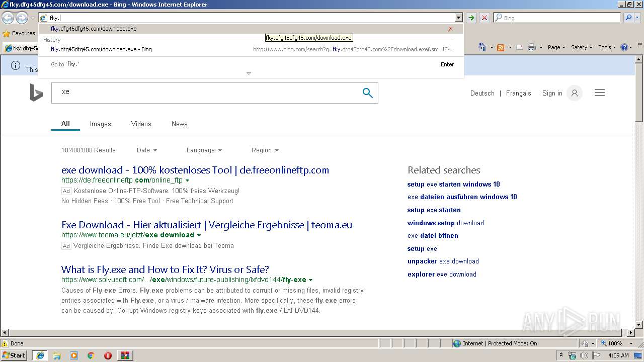This screenshot has height=362, width=644.
Task: Open the Page menu
Action: point(556,47)
